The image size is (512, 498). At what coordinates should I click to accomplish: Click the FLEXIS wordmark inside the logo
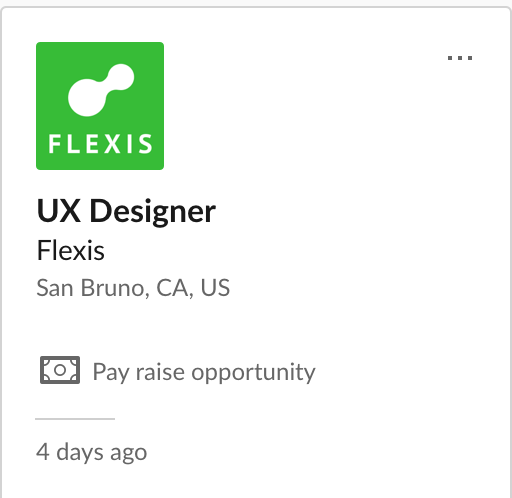click(100, 144)
